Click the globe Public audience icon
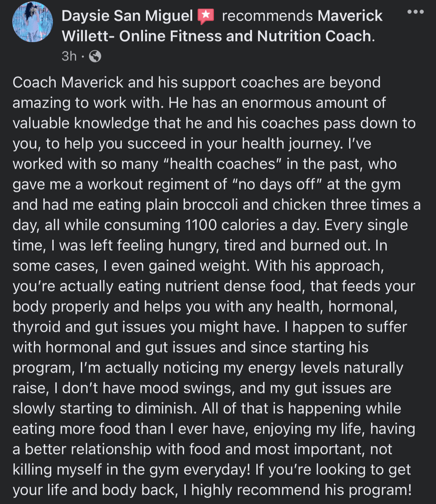This screenshot has height=504, width=436. pyautogui.click(x=95, y=56)
